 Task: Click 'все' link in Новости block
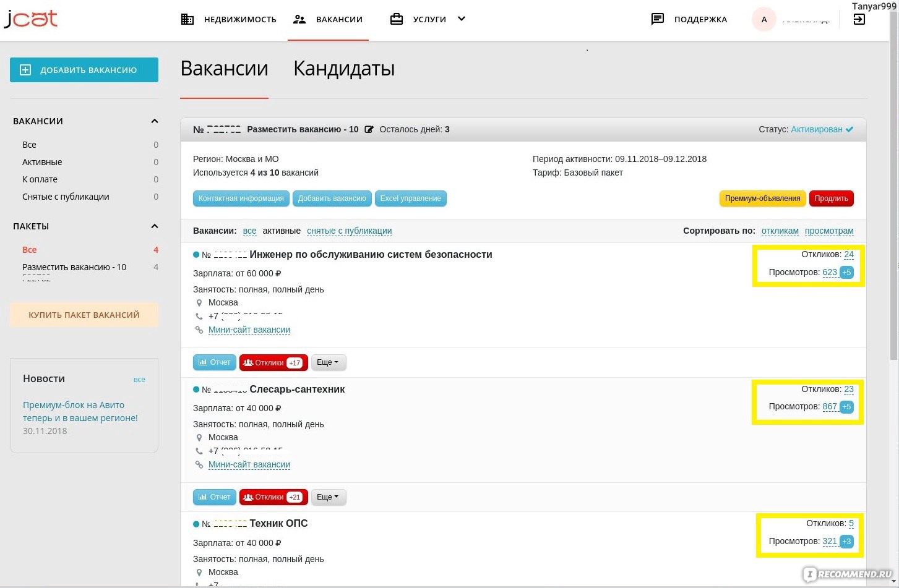coord(139,380)
